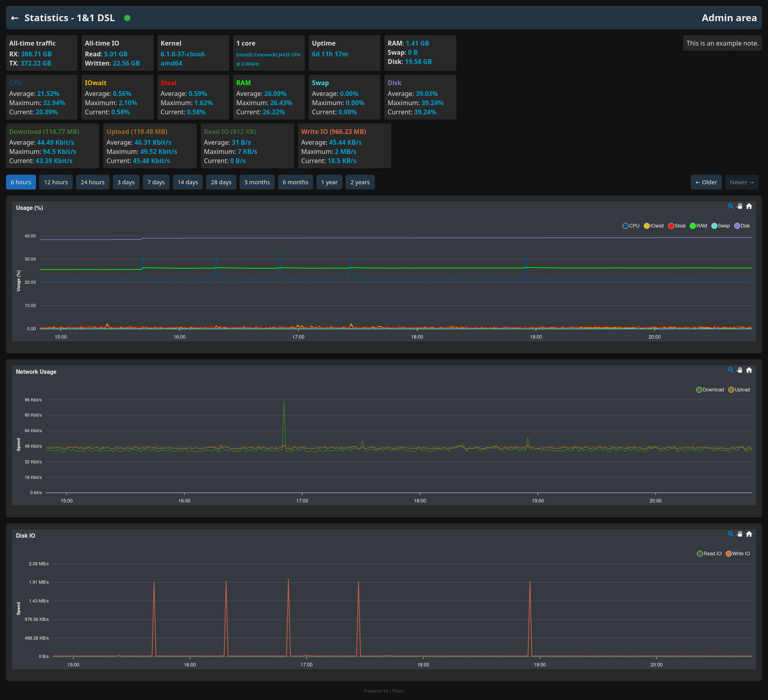Click the Older navigation button
Screen dimensions: 768x700
(706, 182)
